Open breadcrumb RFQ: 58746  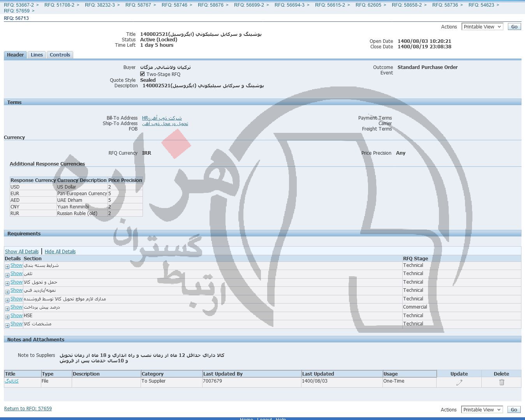tap(174, 5)
